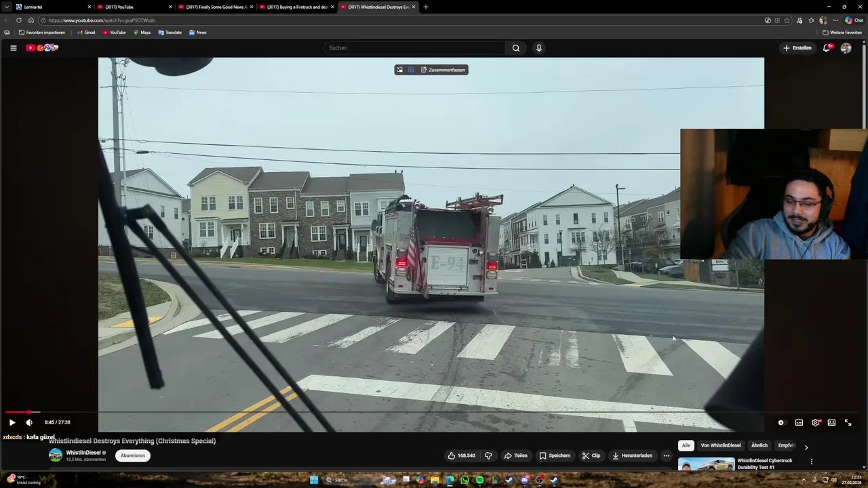Go to the YouTube home logo

[42, 47]
